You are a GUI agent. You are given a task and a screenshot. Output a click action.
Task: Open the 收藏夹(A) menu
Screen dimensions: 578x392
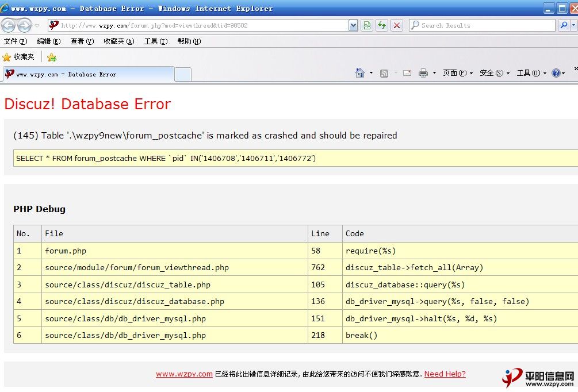coord(118,41)
